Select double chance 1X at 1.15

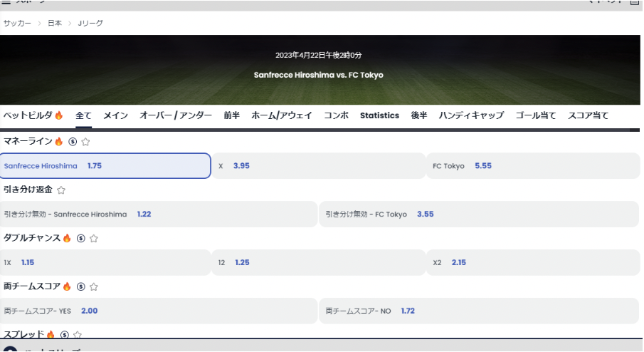pyautogui.click(x=105, y=262)
